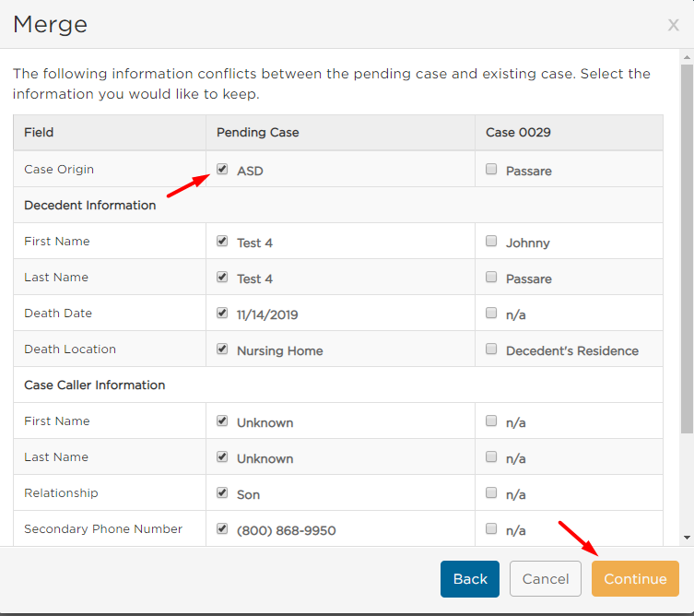
Task: Select Passare as decedent last name
Action: (x=491, y=277)
